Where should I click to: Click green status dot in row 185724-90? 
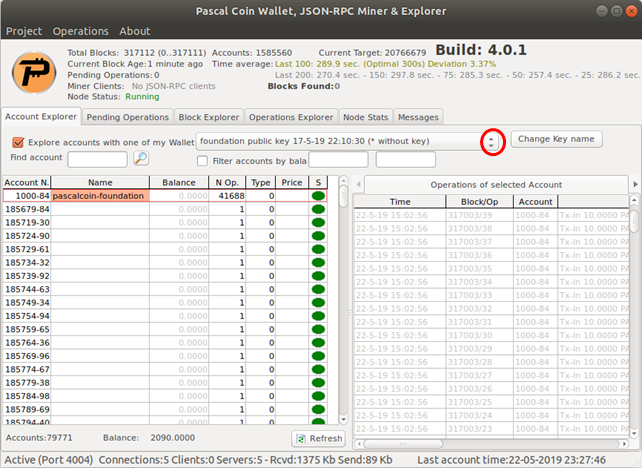tap(318, 236)
